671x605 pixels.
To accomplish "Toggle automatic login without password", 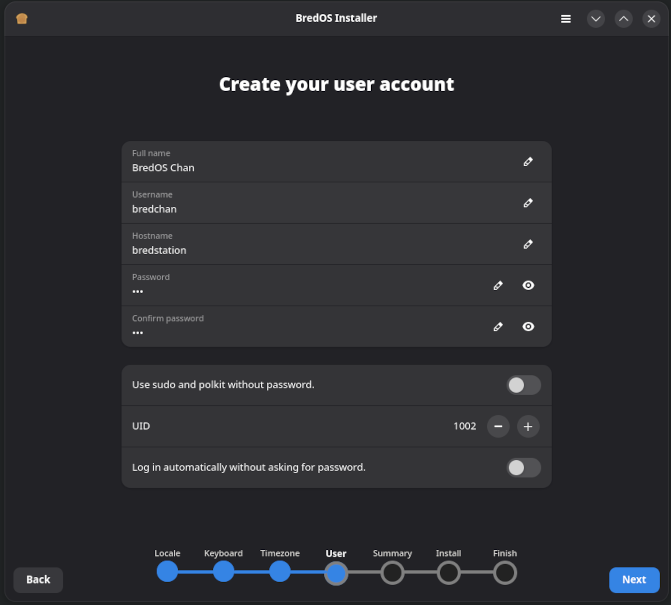I will [523, 467].
